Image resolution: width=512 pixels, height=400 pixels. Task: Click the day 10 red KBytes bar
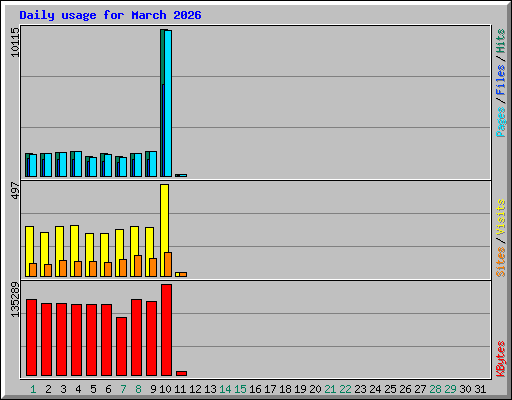coord(166,330)
